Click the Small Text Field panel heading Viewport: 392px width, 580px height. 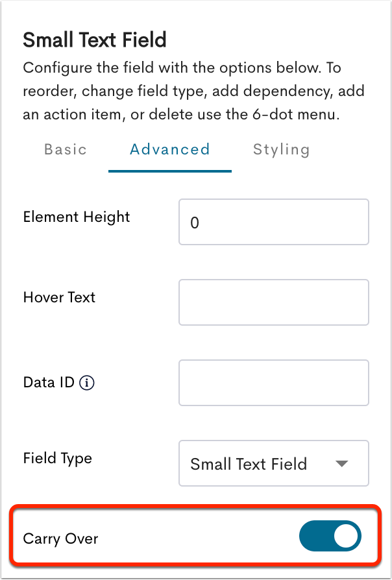(x=95, y=40)
